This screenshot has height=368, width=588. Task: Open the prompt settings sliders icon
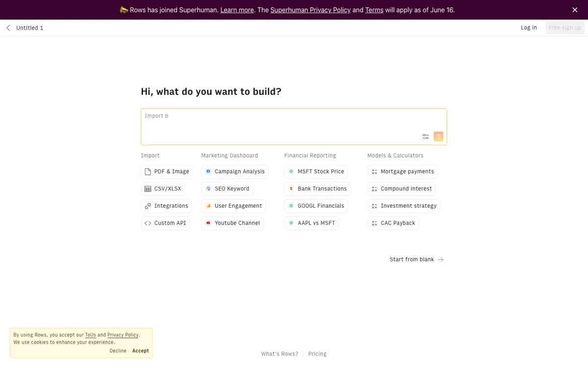[x=425, y=136]
